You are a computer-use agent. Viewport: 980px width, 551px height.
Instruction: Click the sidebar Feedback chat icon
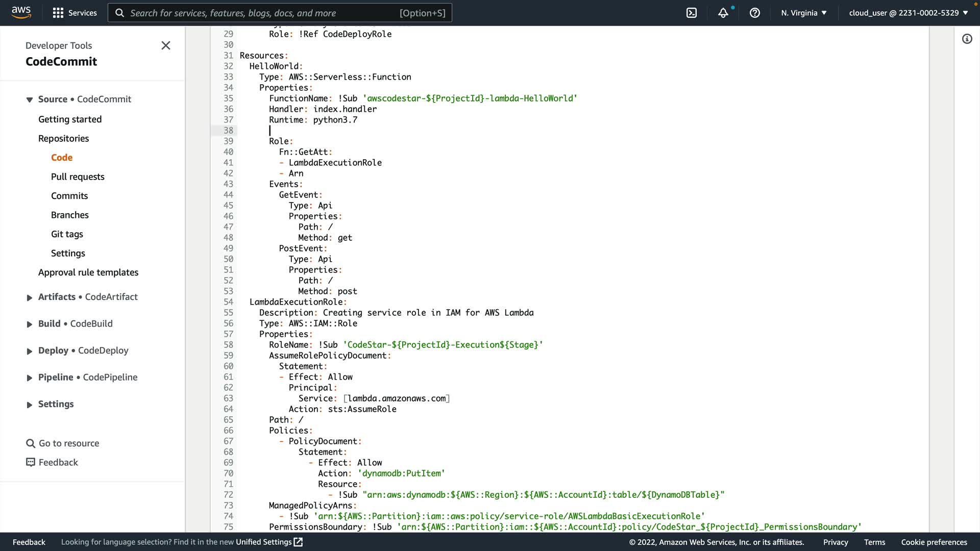pyautogui.click(x=31, y=462)
